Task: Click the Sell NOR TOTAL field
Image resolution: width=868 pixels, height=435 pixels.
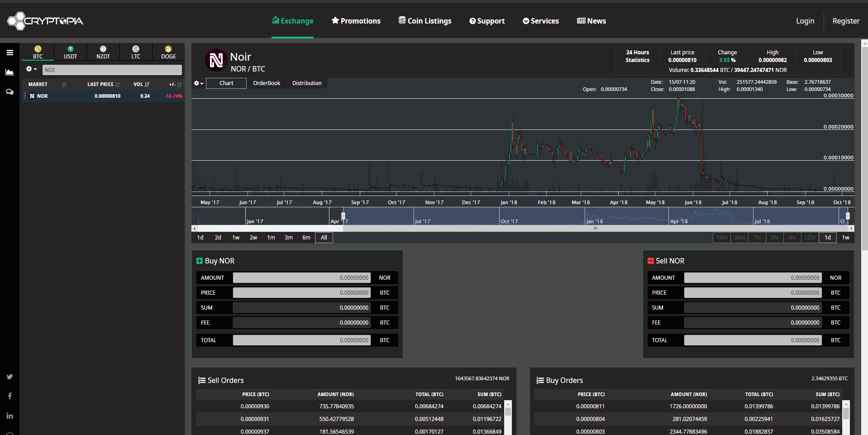Action: [x=753, y=340]
